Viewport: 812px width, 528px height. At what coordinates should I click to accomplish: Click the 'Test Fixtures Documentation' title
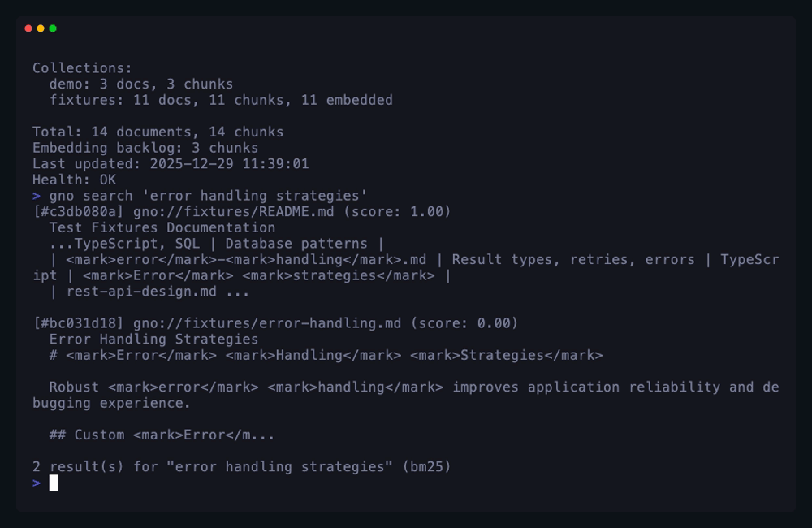[x=162, y=227]
